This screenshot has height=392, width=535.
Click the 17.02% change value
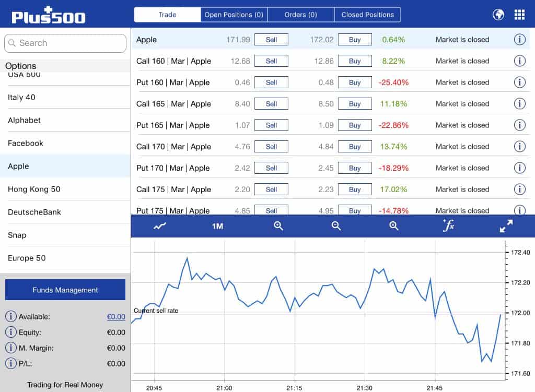click(x=394, y=189)
